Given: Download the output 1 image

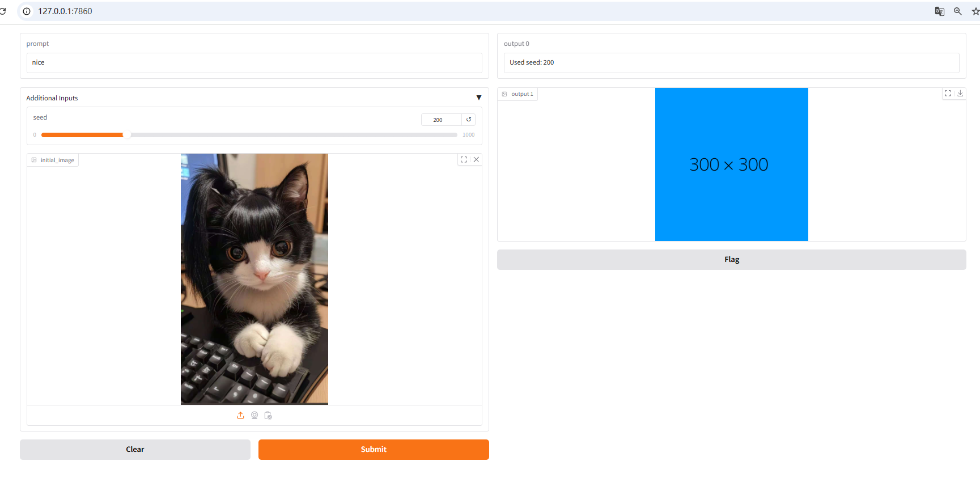Looking at the screenshot, I should tap(960, 94).
